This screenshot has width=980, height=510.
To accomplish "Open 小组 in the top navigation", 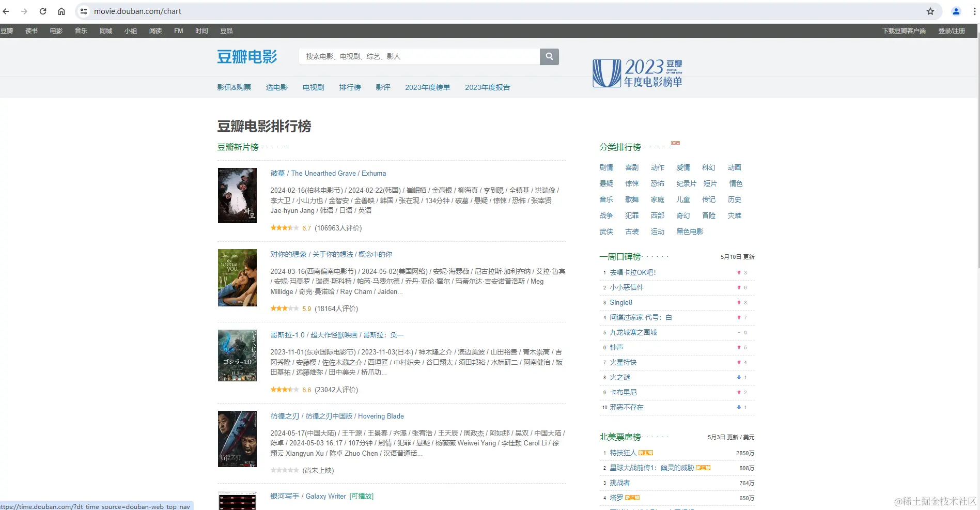I will pyautogui.click(x=131, y=31).
